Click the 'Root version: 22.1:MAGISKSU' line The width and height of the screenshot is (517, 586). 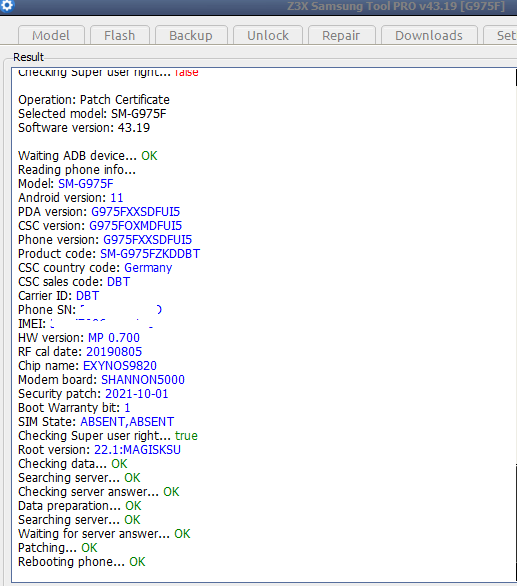pyautogui.click(x=99, y=450)
